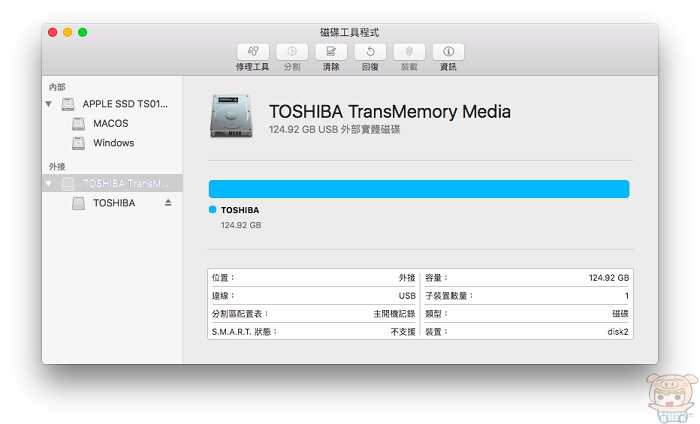Click the 清除 (Erase) toolbar icon

[330, 51]
